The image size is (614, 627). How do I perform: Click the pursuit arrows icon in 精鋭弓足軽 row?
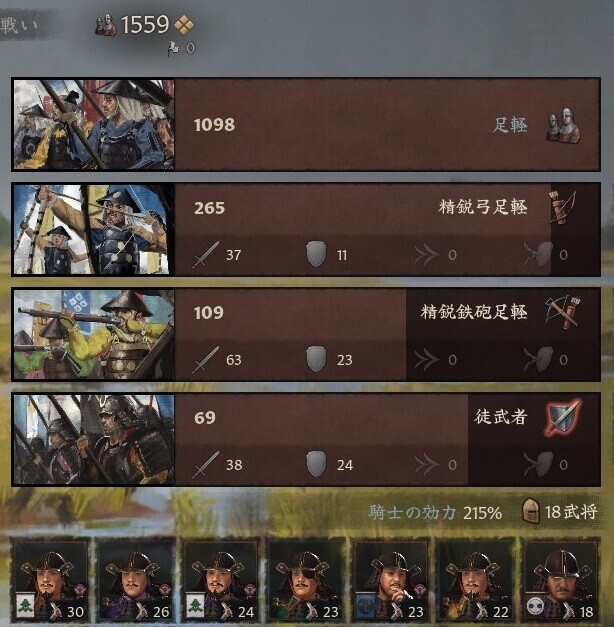426,255
